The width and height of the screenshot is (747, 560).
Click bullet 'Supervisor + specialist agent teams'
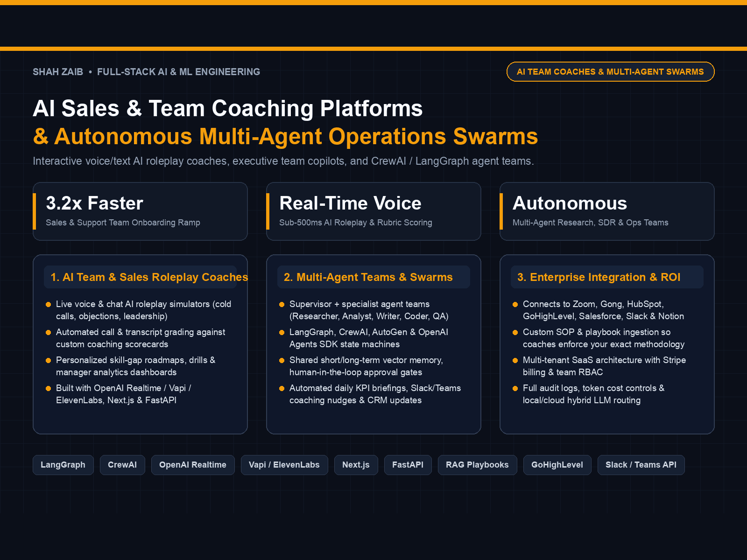[369, 310]
